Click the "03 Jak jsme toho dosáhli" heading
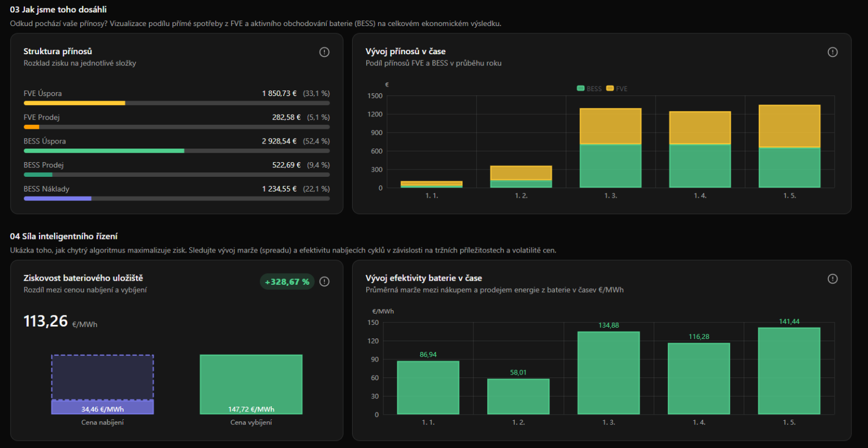Viewport: 868px width, 448px height. [x=58, y=10]
